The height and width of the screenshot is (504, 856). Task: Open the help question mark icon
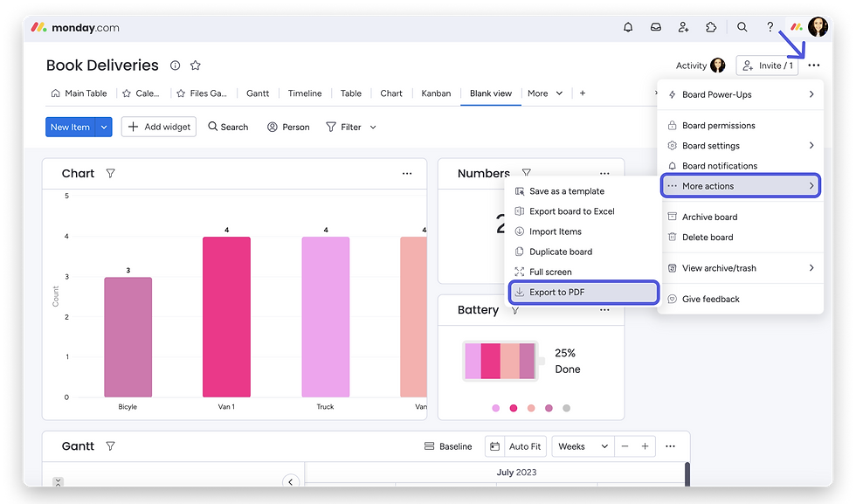[770, 27]
